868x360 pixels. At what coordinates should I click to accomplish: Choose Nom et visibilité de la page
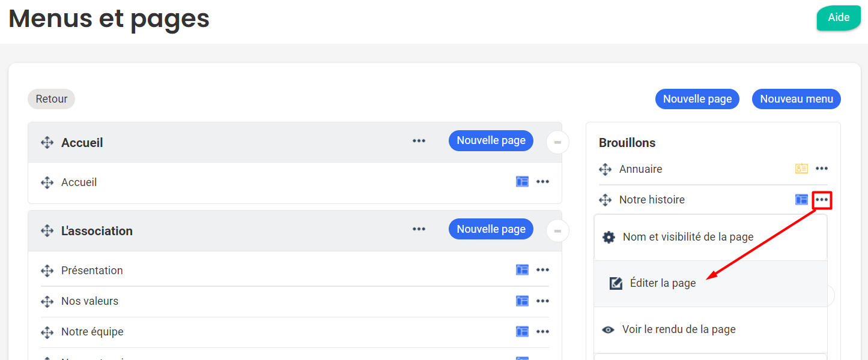click(x=688, y=237)
